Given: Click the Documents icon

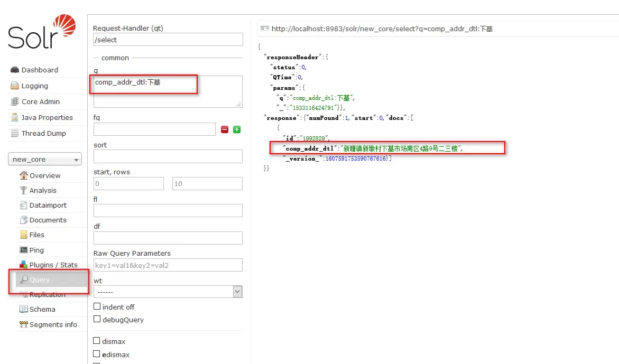Looking at the screenshot, I should tap(24, 220).
